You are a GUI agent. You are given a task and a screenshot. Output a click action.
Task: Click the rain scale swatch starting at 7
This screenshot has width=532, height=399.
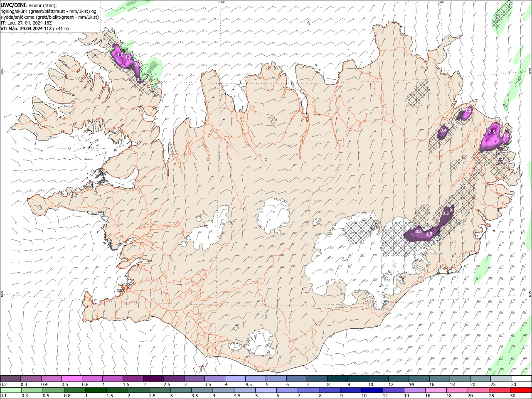point(308,390)
